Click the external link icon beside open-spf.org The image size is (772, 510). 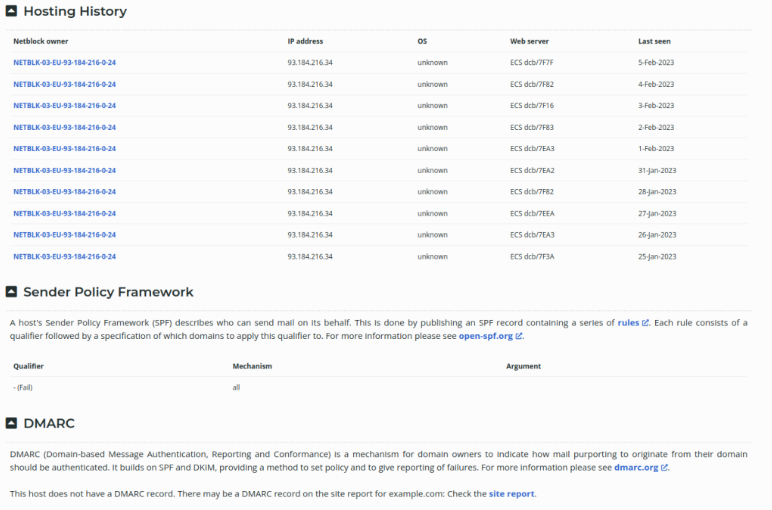point(519,336)
